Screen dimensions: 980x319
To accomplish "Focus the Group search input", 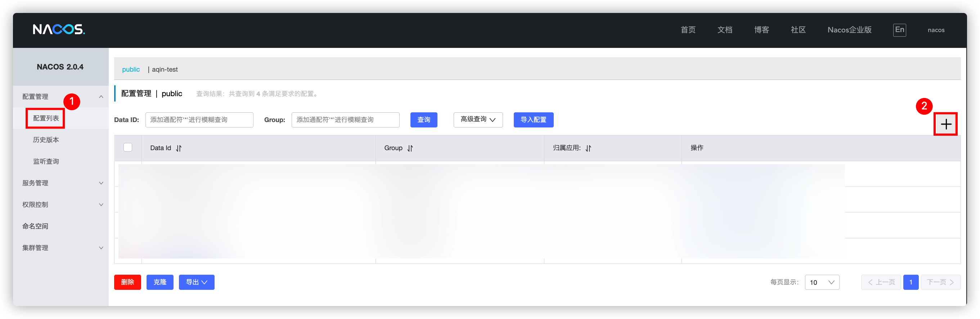I will [x=345, y=120].
